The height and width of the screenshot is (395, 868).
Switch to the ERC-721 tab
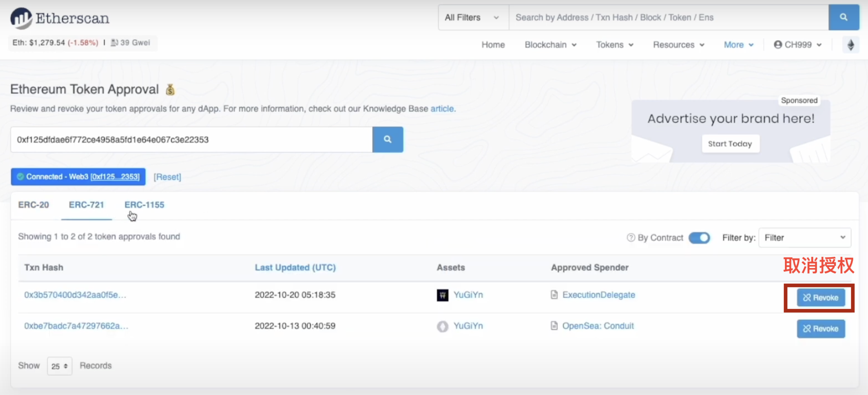86,205
